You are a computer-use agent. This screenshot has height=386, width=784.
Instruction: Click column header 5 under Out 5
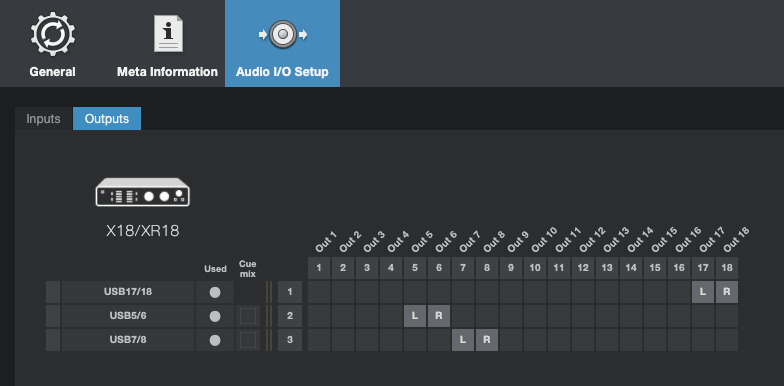(415, 268)
